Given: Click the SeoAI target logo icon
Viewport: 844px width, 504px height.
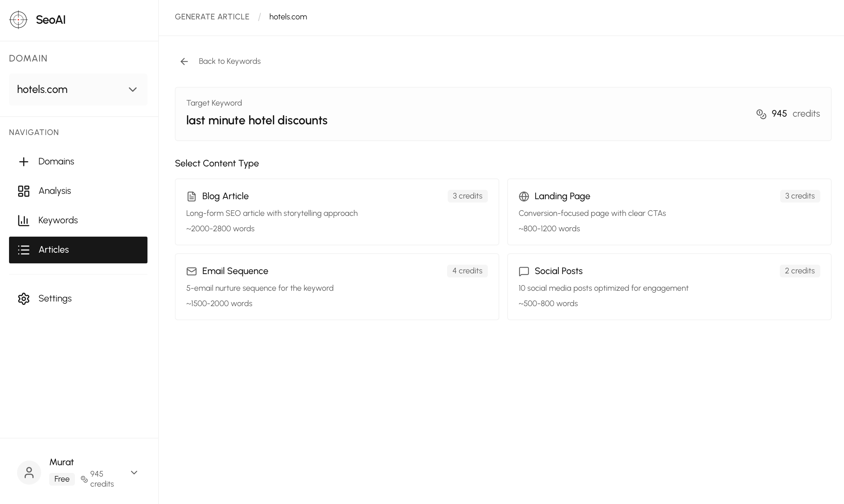Looking at the screenshot, I should (18, 20).
